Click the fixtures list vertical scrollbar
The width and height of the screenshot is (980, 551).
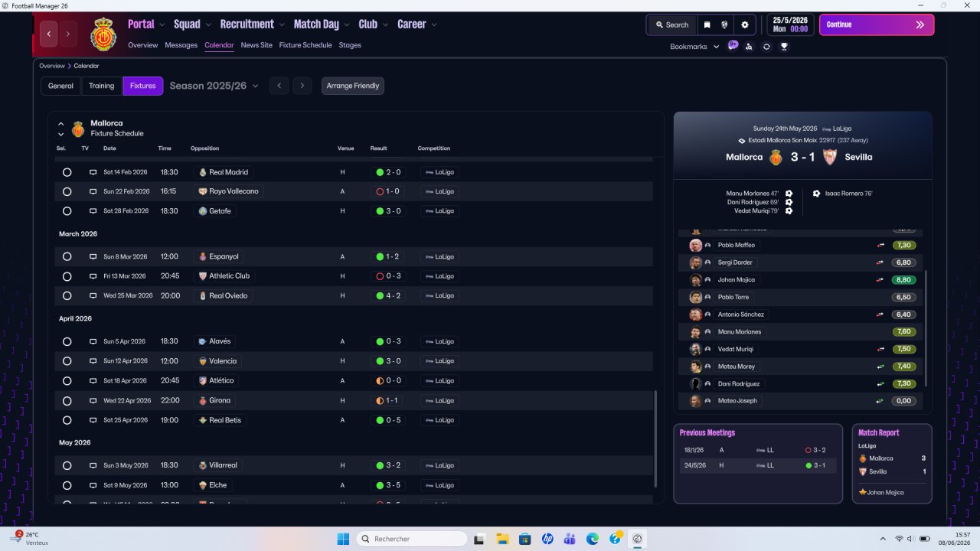click(655, 439)
